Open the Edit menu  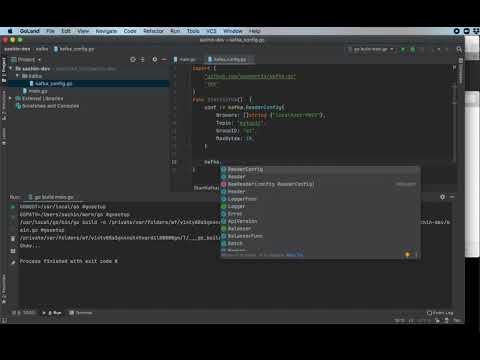pyautogui.click(x=66, y=31)
